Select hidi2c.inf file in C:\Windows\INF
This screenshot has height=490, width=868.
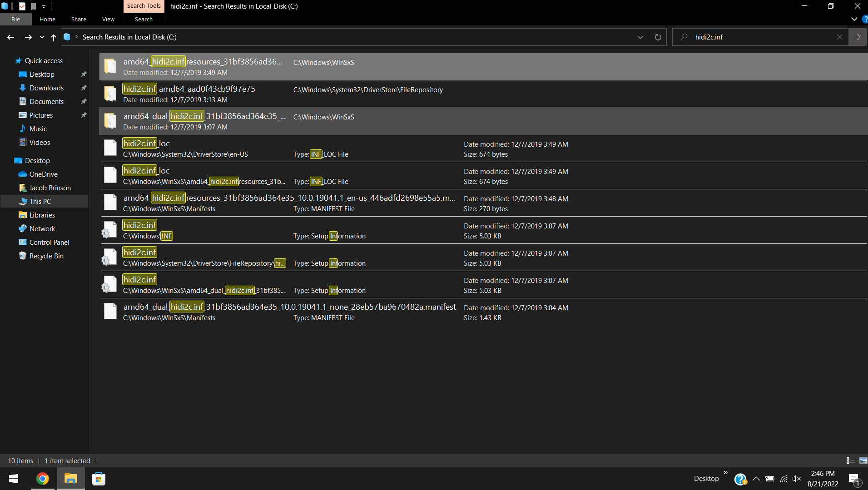pyautogui.click(x=140, y=225)
